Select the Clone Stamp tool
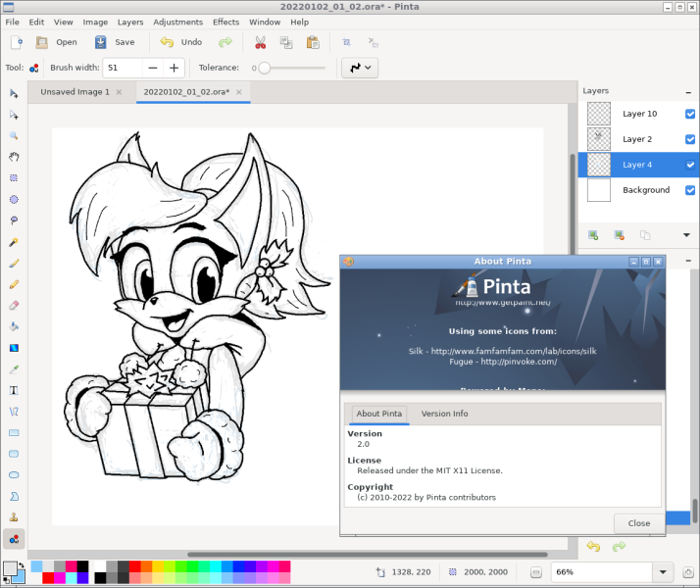The height and width of the screenshot is (588, 700). tap(14, 517)
